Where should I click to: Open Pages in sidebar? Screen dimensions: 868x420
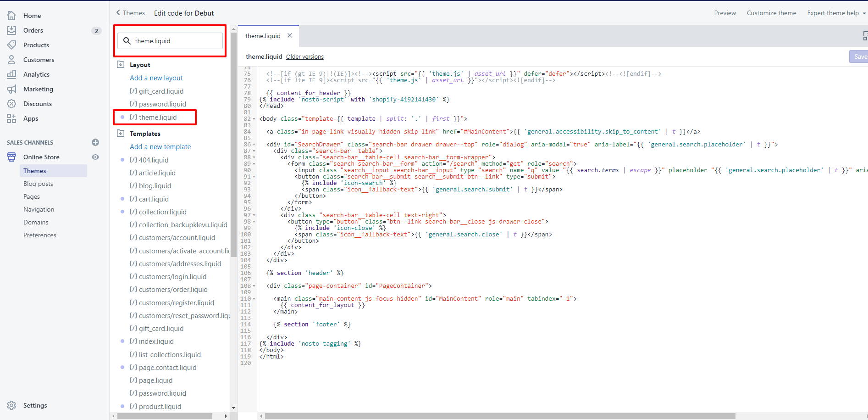(32, 196)
